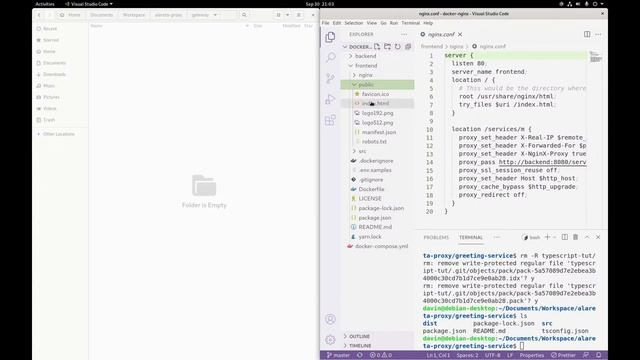Open Activities overview in the top bar
The image size is (640, 360).
[x=45, y=4]
